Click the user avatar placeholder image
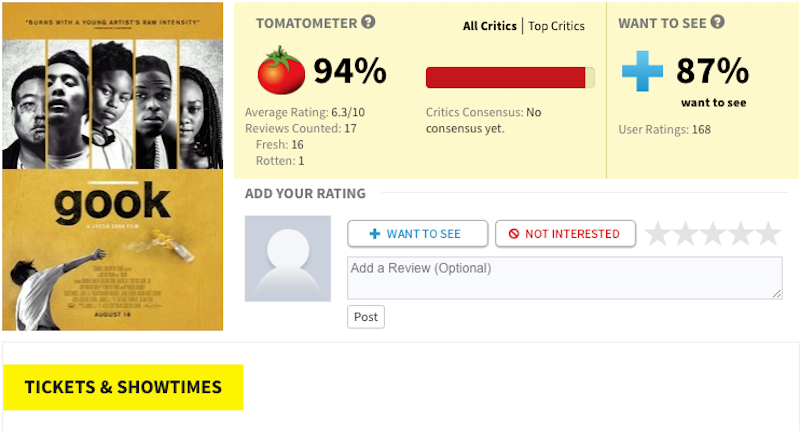 288,259
